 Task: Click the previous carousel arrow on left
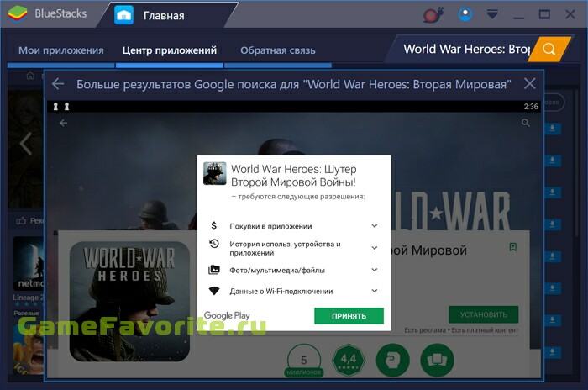[25, 143]
